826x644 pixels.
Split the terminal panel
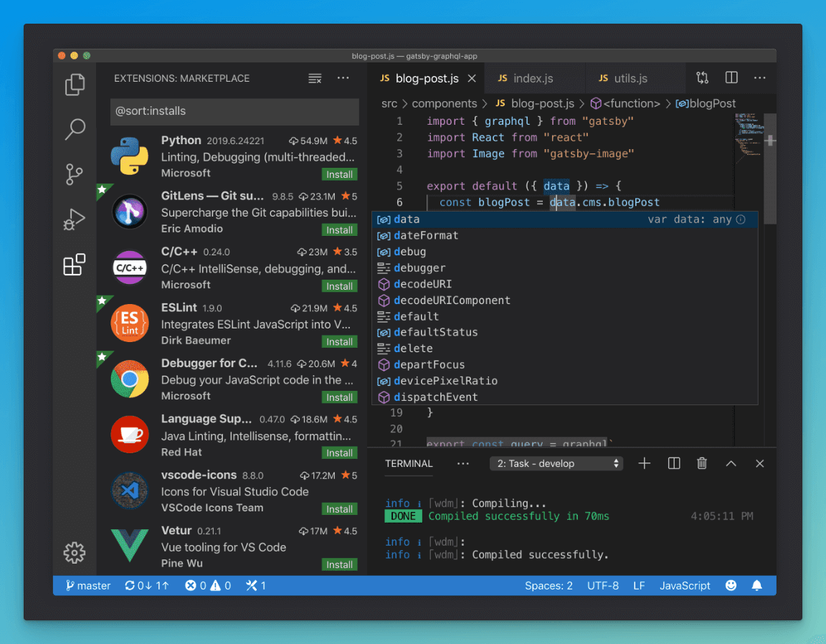673,463
